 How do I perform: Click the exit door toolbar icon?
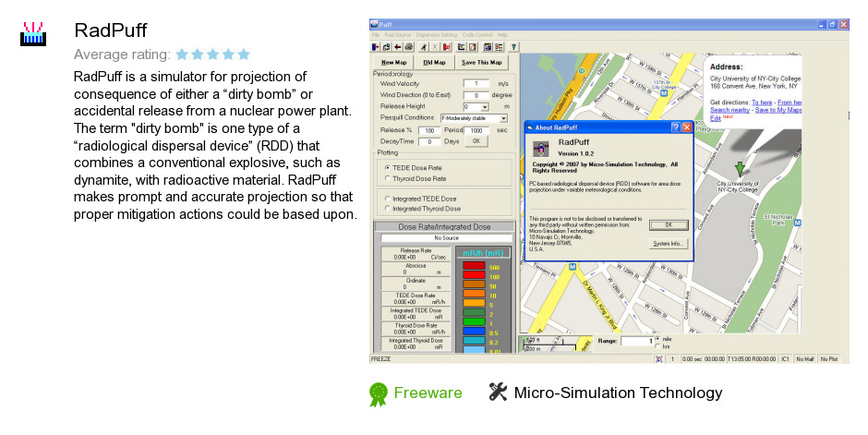tap(375, 47)
